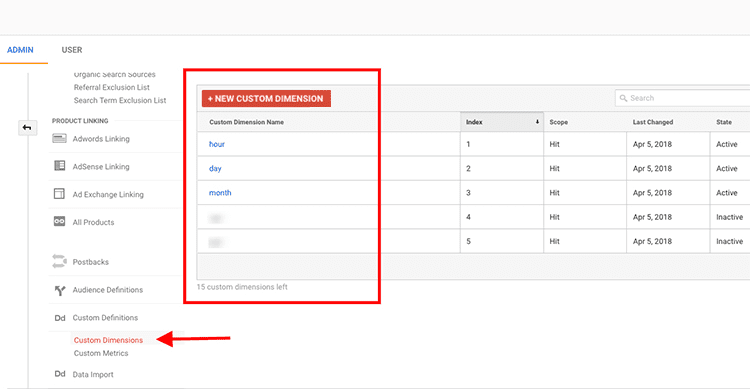Click index value 3 in month row

point(468,193)
